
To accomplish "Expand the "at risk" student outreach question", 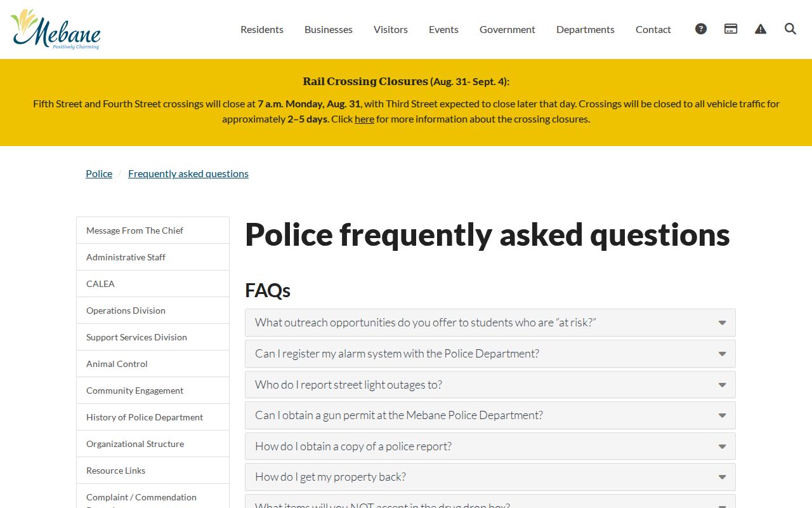I will point(490,323).
